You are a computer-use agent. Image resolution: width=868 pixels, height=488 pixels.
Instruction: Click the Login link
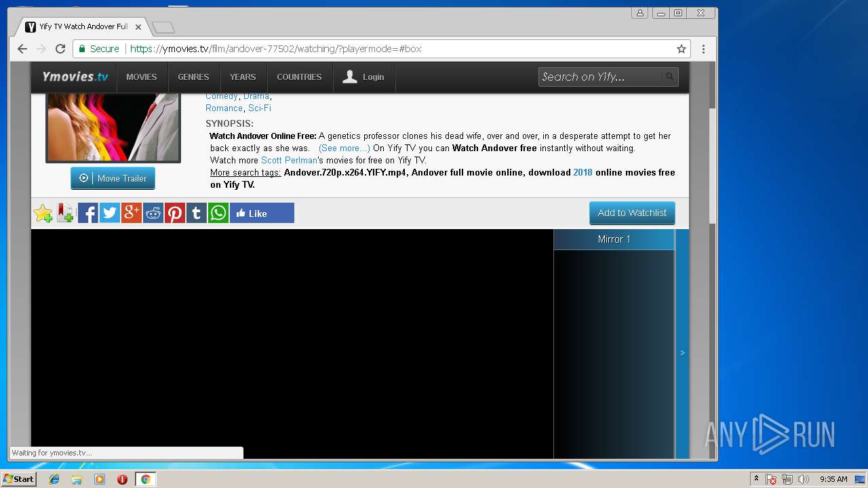click(363, 77)
